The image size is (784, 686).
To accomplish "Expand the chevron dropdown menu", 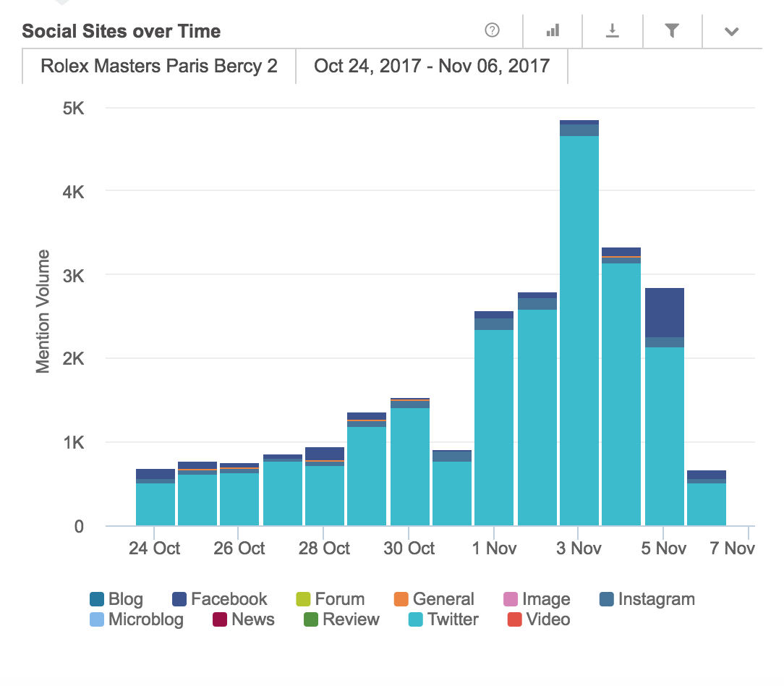I will (x=732, y=31).
